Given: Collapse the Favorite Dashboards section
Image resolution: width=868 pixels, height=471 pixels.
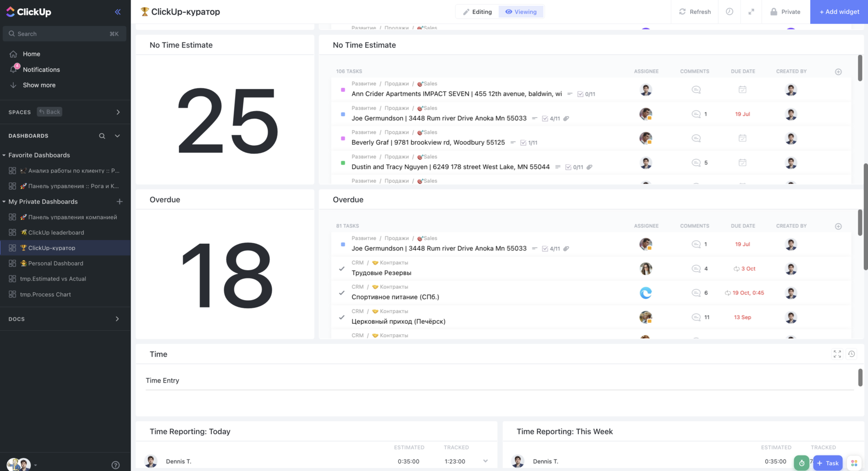Looking at the screenshot, I should click(x=4, y=155).
